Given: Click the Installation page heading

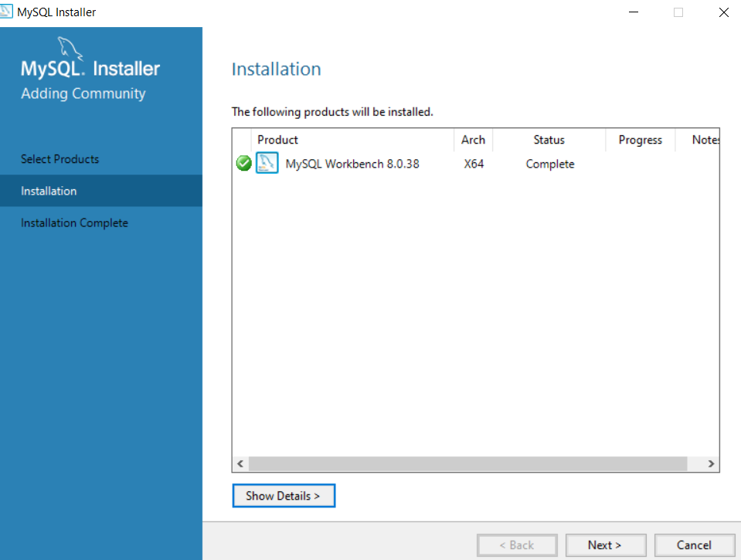Looking at the screenshot, I should pos(277,69).
